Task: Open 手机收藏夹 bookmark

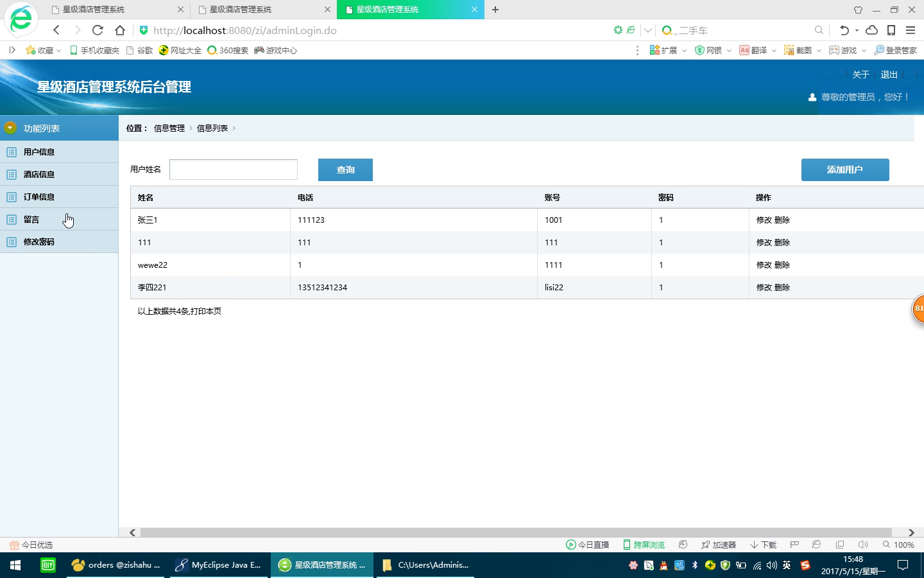Action: 94,50
